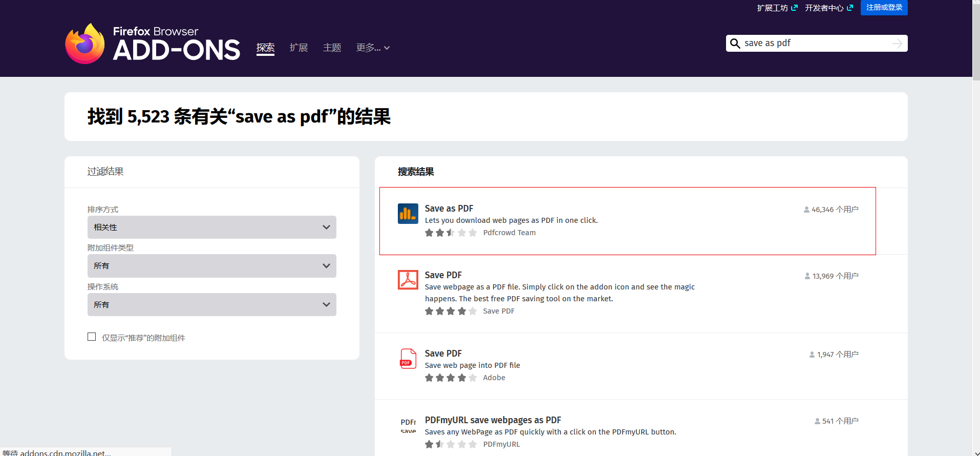Image resolution: width=980 pixels, height=456 pixels.
Task: Go to the 扩展 tab
Action: 299,48
